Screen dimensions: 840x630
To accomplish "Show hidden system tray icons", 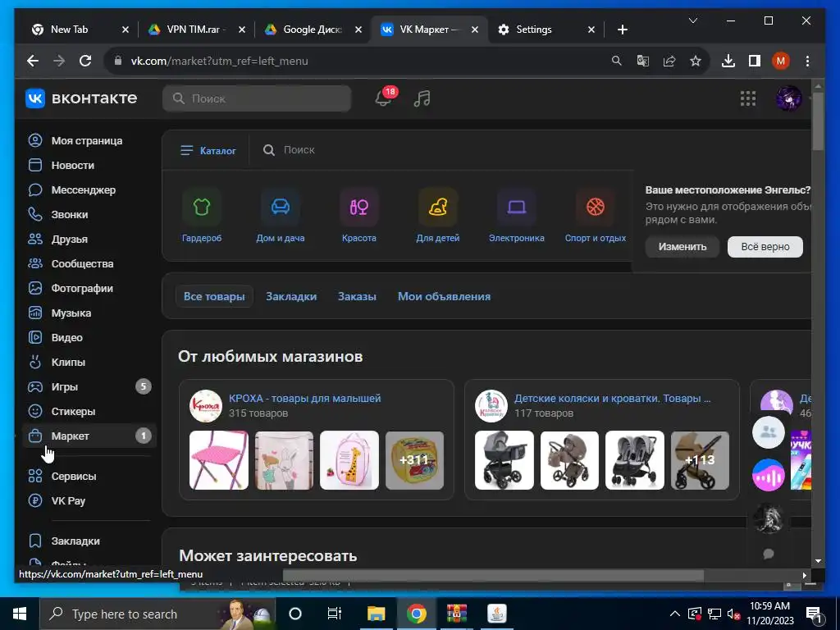I will (675, 614).
